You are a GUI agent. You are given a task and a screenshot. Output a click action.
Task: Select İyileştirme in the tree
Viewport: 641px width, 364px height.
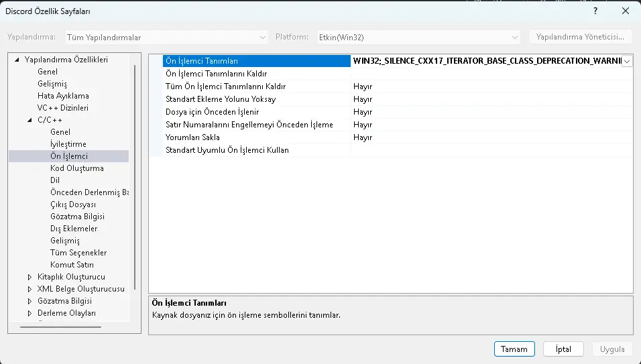point(68,144)
